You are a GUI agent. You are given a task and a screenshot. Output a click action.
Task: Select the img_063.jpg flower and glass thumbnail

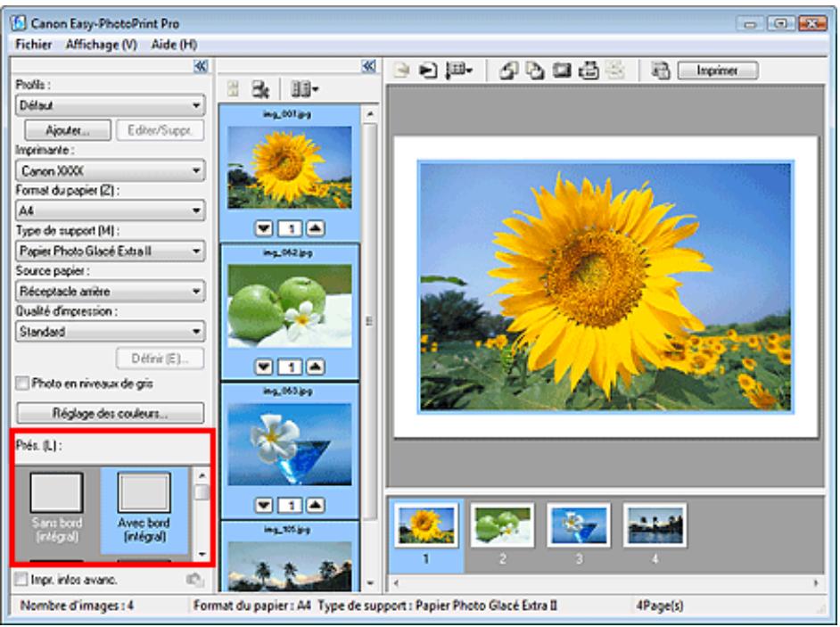pyautogui.click(x=290, y=444)
